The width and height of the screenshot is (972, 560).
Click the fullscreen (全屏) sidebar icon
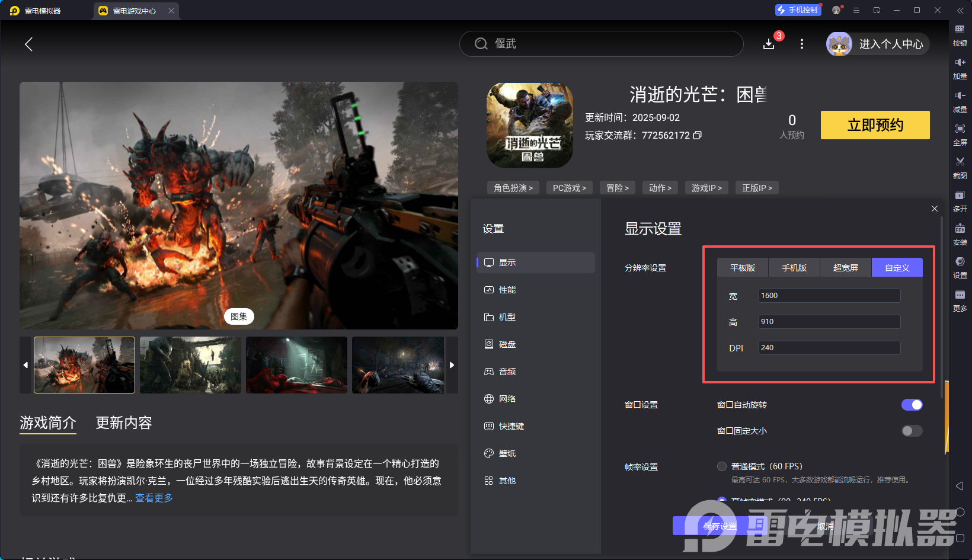[x=960, y=129]
